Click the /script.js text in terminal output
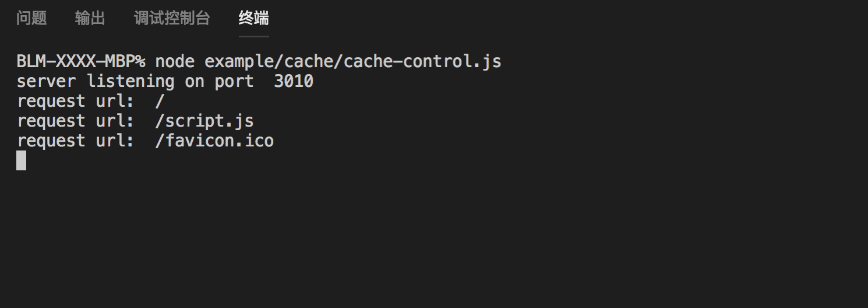868x308 pixels. pyautogui.click(x=204, y=121)
